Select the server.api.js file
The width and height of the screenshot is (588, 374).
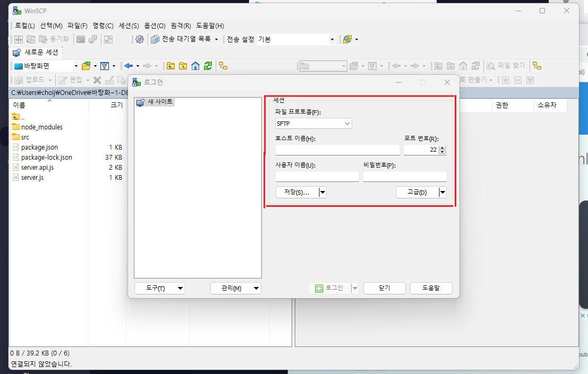pyautogui.click(x=33, y=167)
